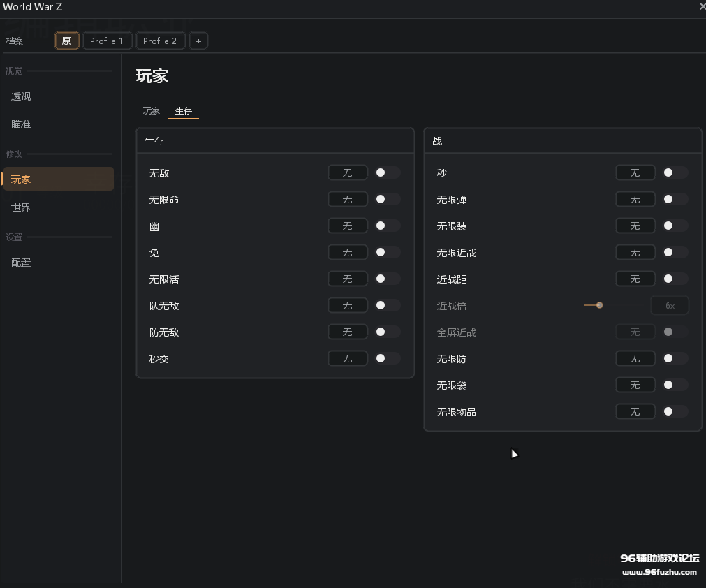Enable the 免 switch
The width and height of the screenshot is (706, 588).
[x=388, y=252]
